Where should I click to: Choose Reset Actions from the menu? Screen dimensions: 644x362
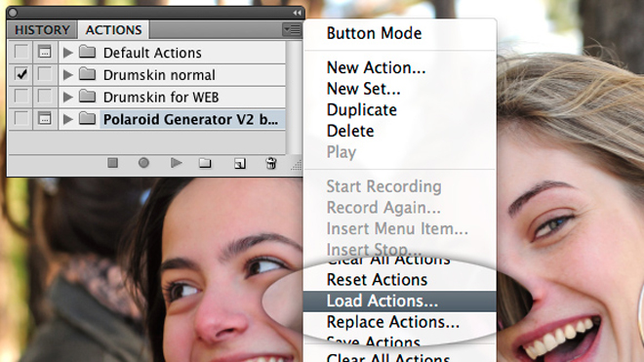[x=377, y=280]
